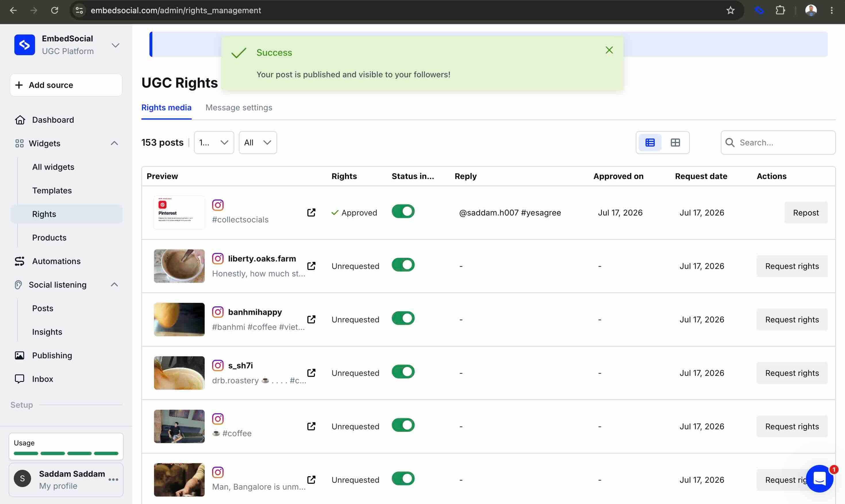This screenshot has width=845, height=504.
Task: Toggle status for #collectsocials approved post
Action: 403,211
